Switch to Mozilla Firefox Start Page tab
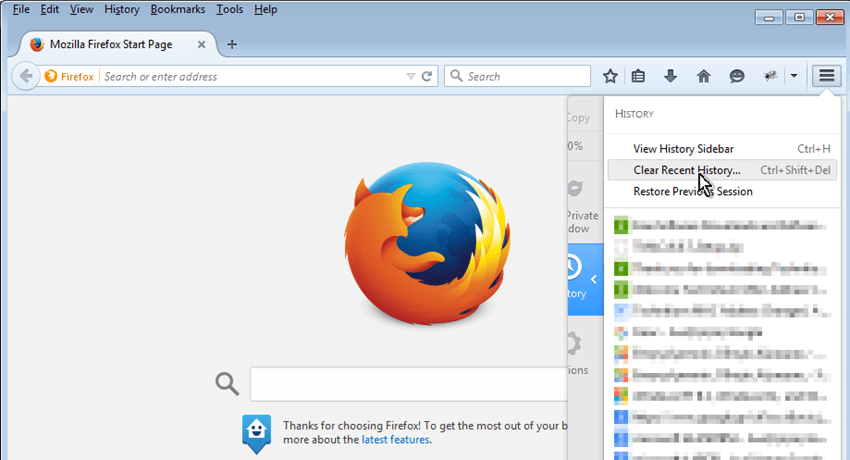 (x=111, y=44)
